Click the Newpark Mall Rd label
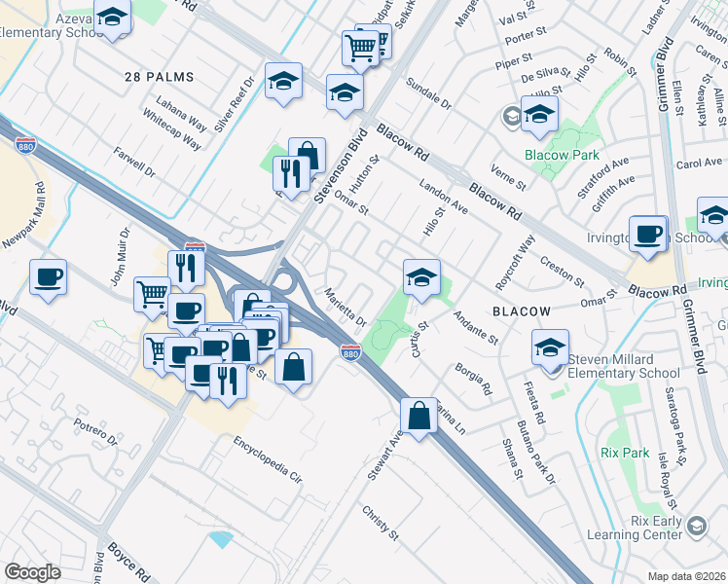 pos(24,215)
